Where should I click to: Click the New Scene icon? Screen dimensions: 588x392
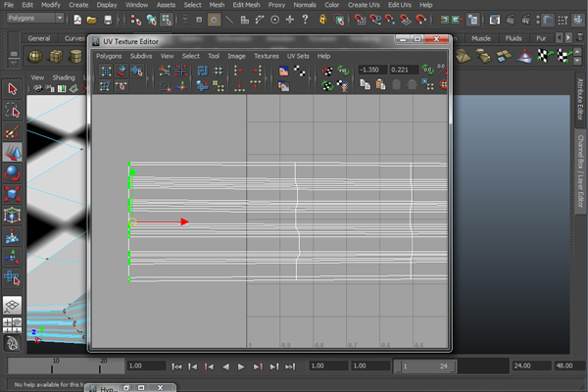77,20
